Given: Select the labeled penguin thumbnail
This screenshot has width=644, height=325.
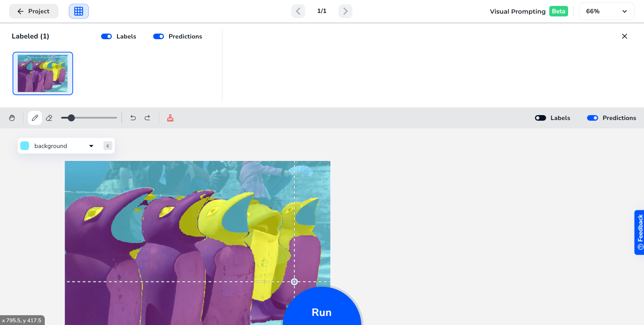Looking at the screenshot, I should point(43,73).
